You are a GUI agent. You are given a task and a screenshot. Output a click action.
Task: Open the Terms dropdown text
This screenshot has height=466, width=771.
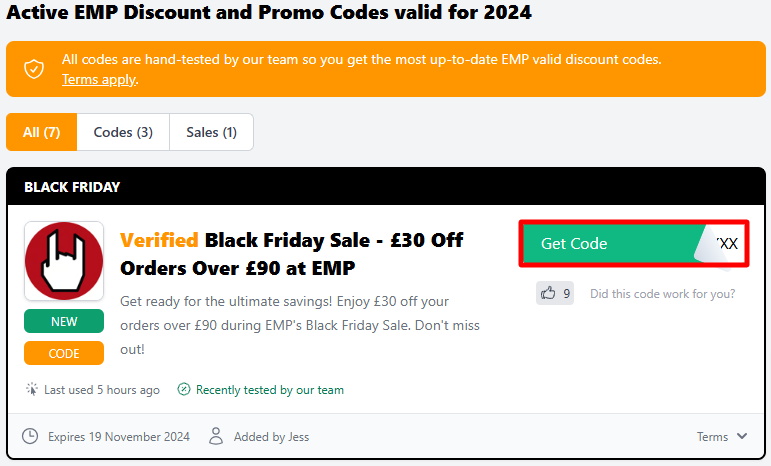pyautogui.click(x=712, y=437)
